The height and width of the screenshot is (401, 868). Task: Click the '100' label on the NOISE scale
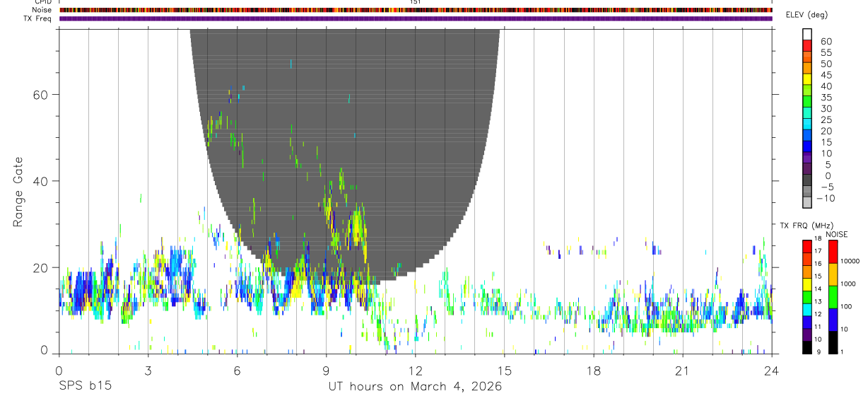tap(846, 306)
